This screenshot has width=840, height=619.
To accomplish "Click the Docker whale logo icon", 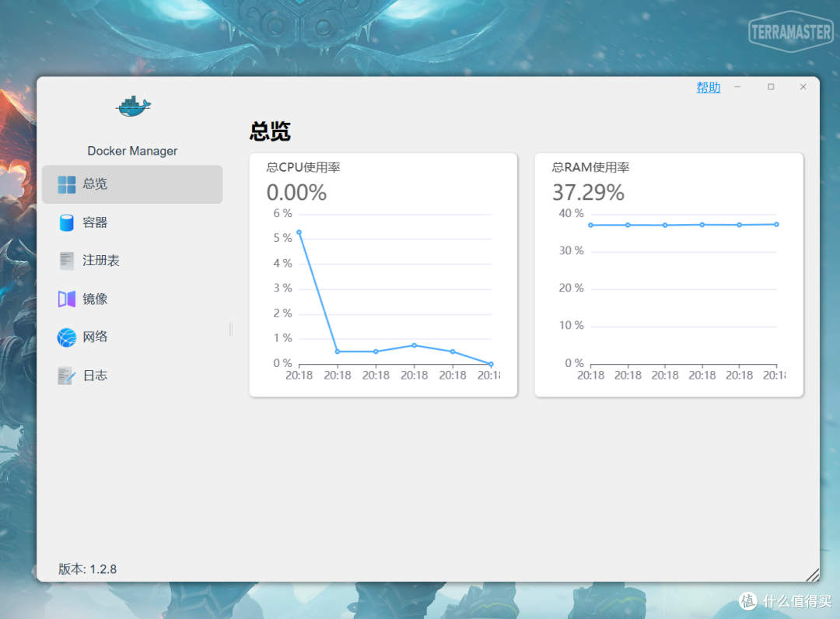I will pos(133,107).
